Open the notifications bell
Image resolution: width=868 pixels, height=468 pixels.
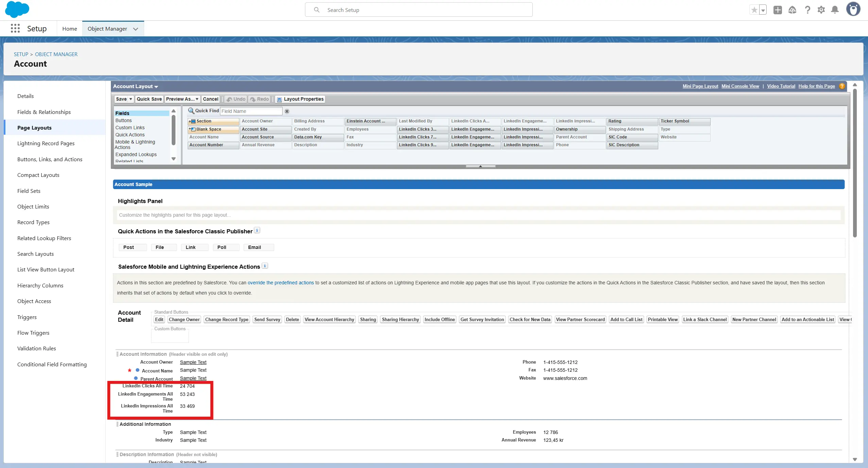(x=835, y=10)
